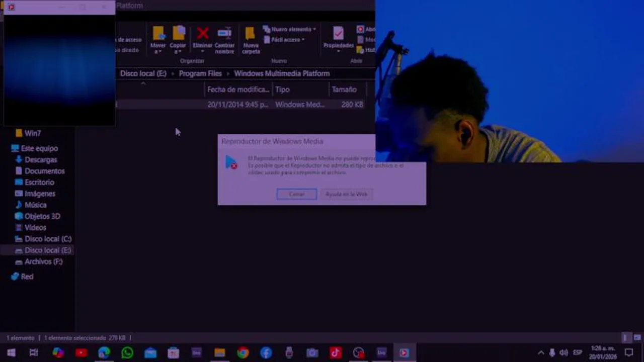The height and width of the screenshot is (362, 644).
Task: Open Archivos (F:) drive in sidebar
Action: [39, 261]
